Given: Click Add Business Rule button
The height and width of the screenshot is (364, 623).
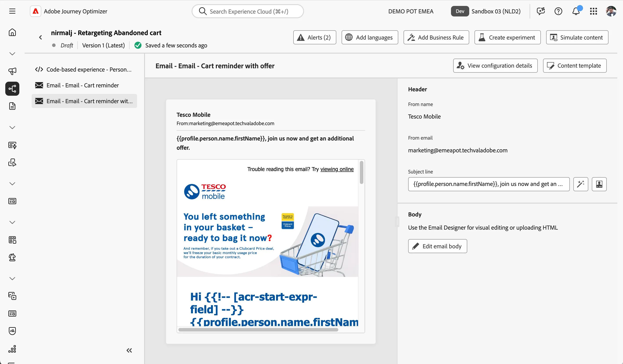Looking at the screenshot, I should pyautogui.click(x=436, y=37).
